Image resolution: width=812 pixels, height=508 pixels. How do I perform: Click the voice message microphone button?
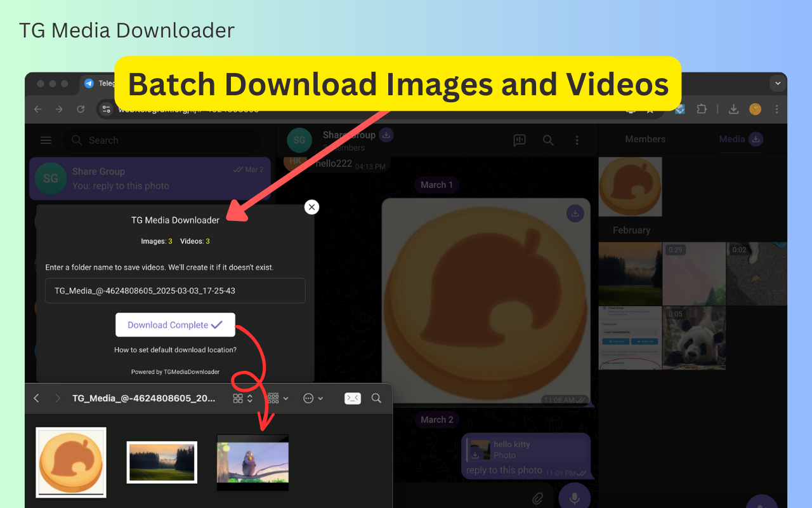coord(575,497)
